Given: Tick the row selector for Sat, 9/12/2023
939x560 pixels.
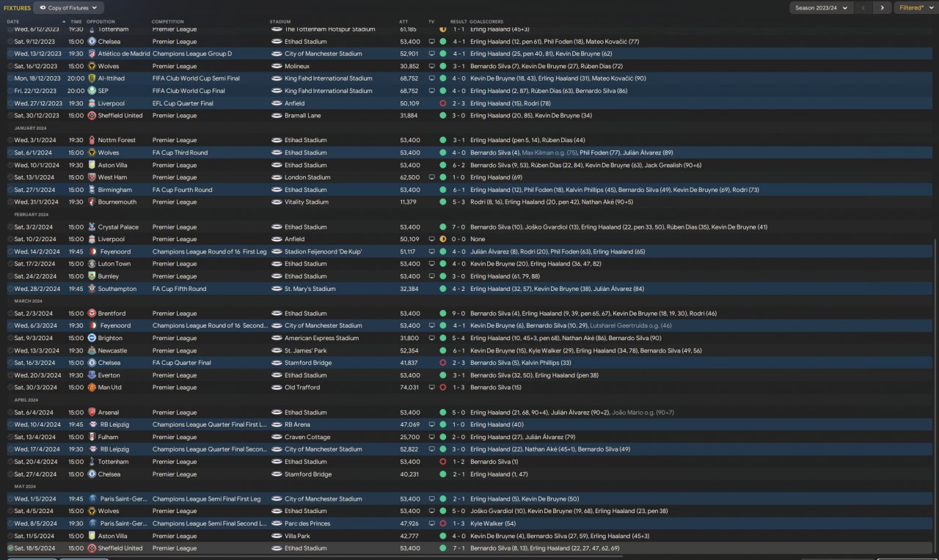Looking at the screenshot, I should 10,42.
